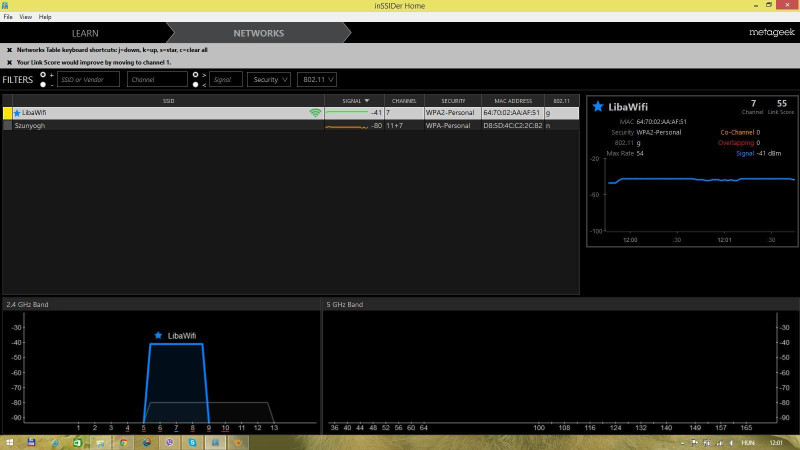The width and height of the screenshot is (800, 450).
Task: Click the gray color swatch of Szunyogh
Action: [x=8, y=126]
